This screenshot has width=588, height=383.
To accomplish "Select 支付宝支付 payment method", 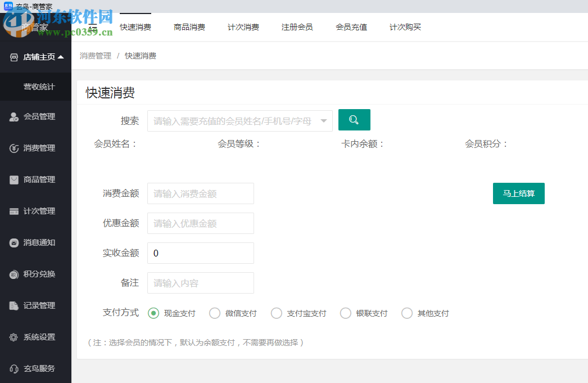I will click(x=277, y=313).
